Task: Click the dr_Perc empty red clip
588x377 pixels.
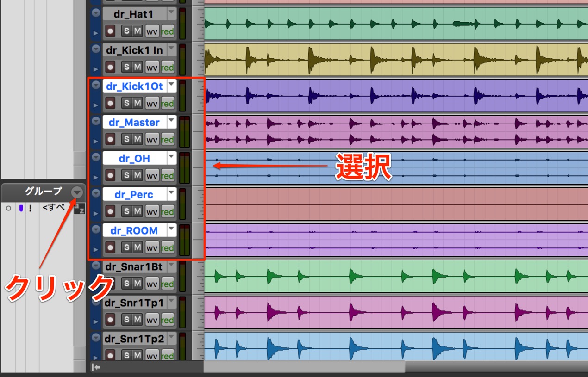Action: click(396, 204)
